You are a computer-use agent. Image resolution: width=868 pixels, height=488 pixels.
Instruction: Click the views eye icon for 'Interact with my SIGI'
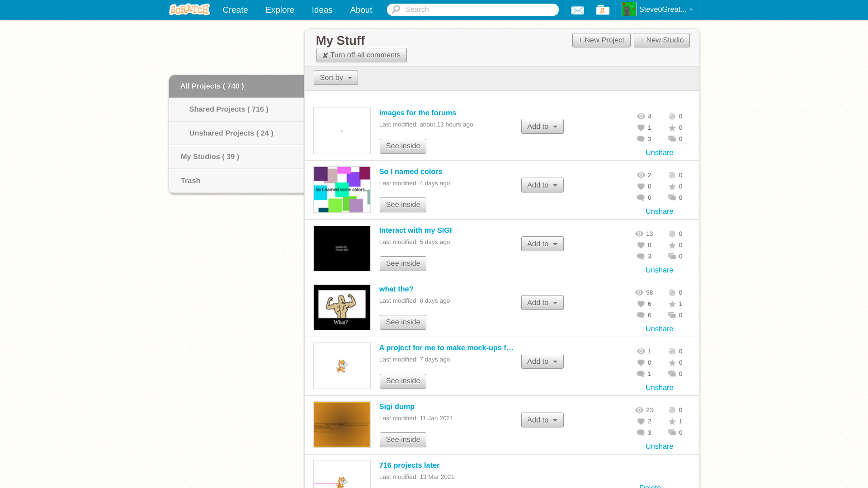click(639, 234)
